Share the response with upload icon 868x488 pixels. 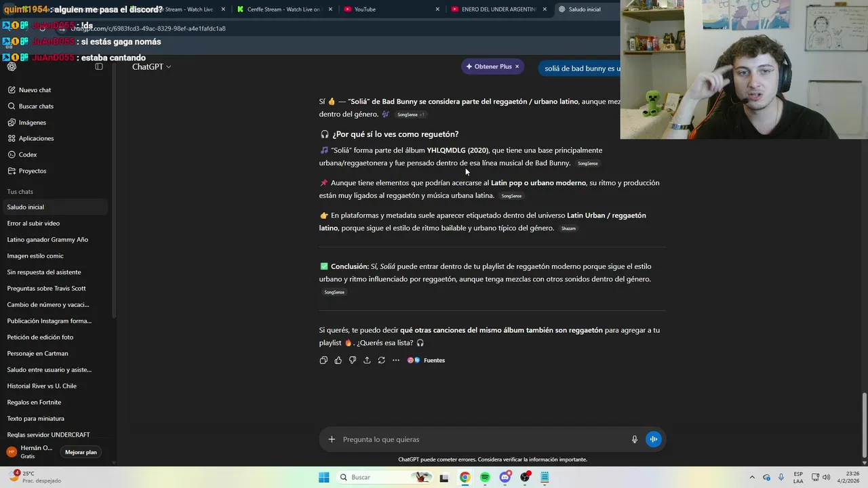367,360
